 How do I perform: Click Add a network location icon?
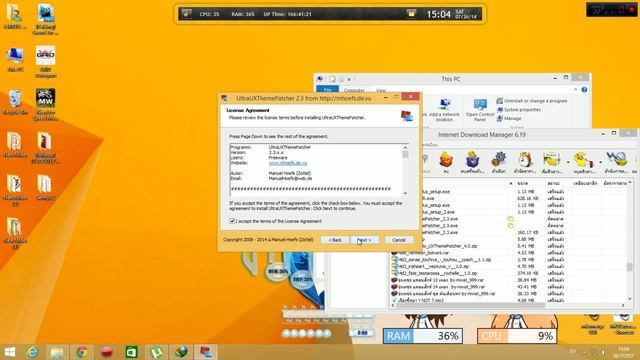click(x=444, y=109)
